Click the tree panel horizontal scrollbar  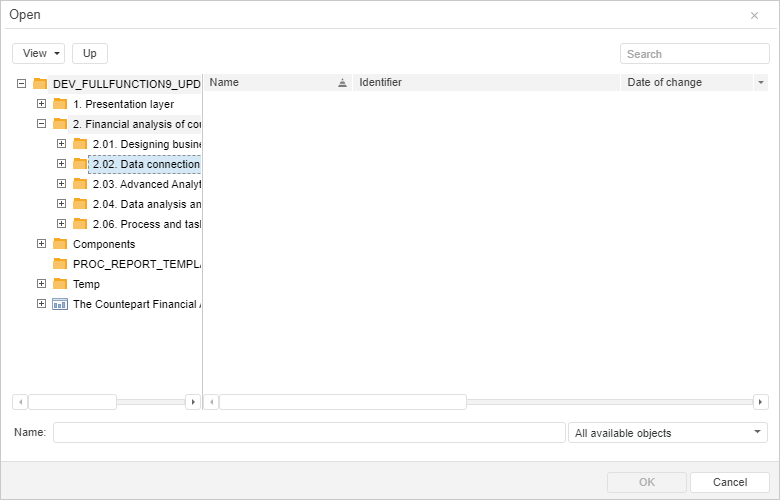click(72, 402)
